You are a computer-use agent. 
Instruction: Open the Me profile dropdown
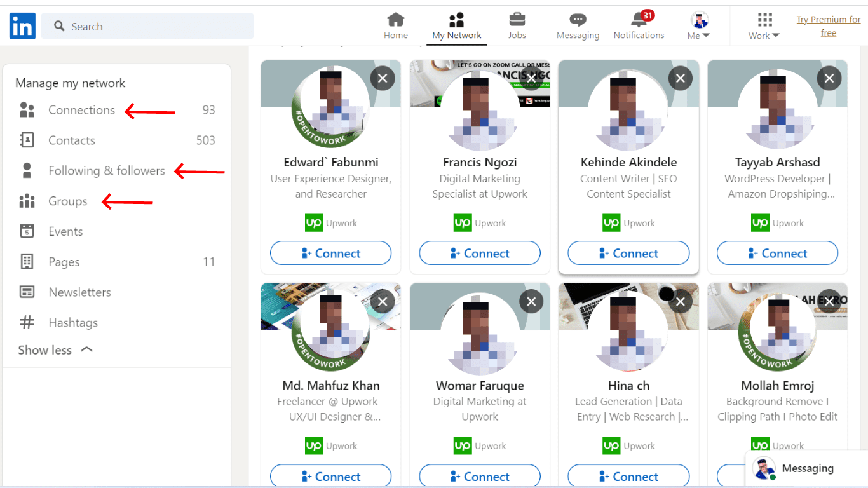tap(699, 26)
